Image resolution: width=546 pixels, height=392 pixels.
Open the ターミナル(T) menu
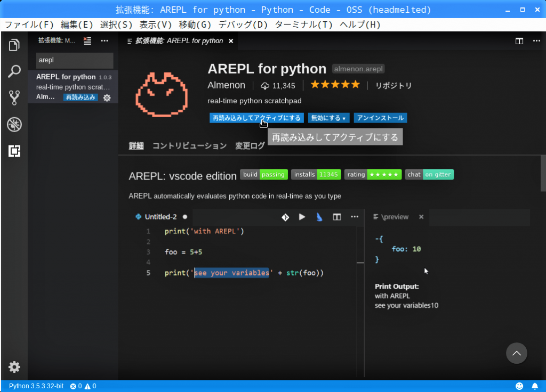(303, 24)
